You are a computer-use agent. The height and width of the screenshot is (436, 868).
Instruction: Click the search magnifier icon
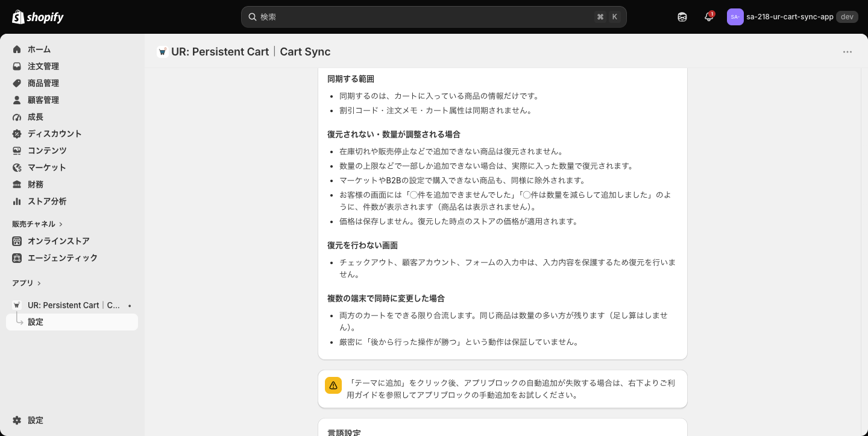253,17
